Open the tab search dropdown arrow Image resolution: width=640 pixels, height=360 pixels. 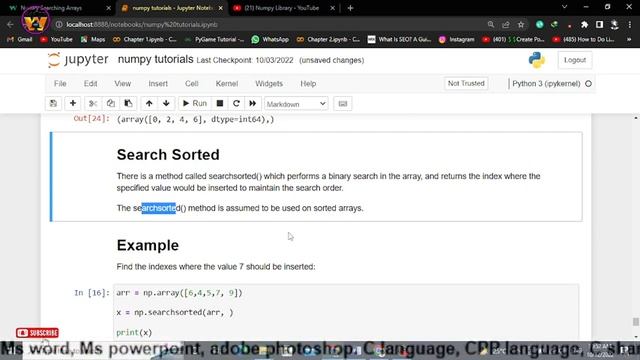pos(564,7)
